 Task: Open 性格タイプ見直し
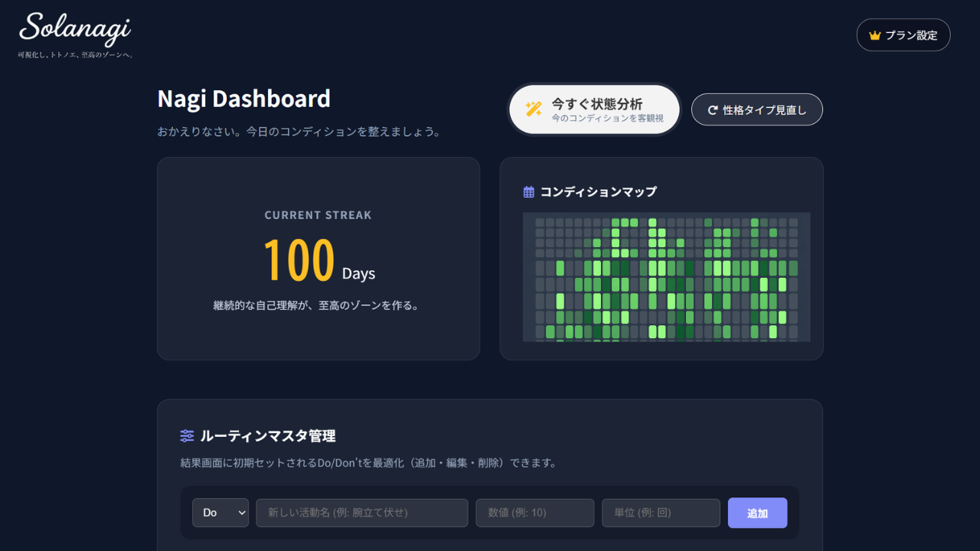757,109
